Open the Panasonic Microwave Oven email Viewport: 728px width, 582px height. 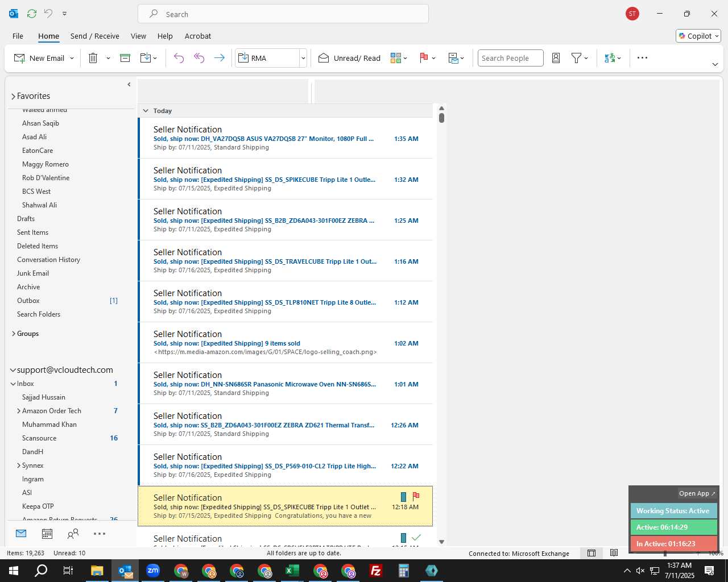click(286, 384)
